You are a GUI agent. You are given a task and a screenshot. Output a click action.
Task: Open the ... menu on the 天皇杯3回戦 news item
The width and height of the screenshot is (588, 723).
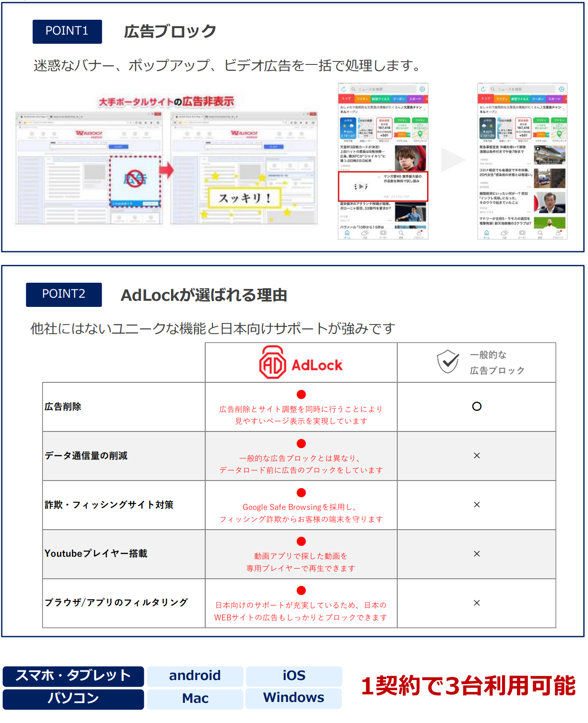tap(389, 170)
